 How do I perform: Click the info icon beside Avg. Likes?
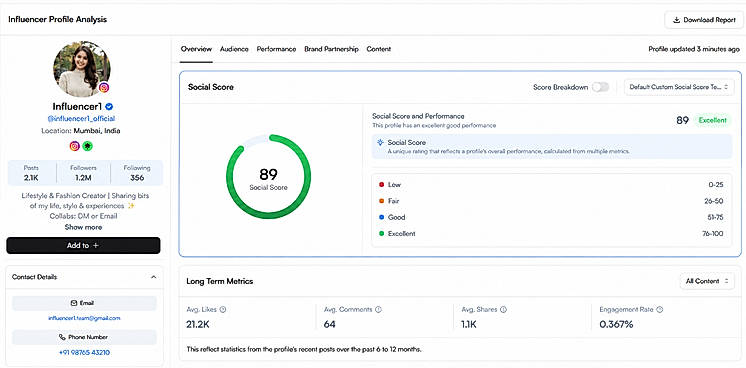point(223,309)
